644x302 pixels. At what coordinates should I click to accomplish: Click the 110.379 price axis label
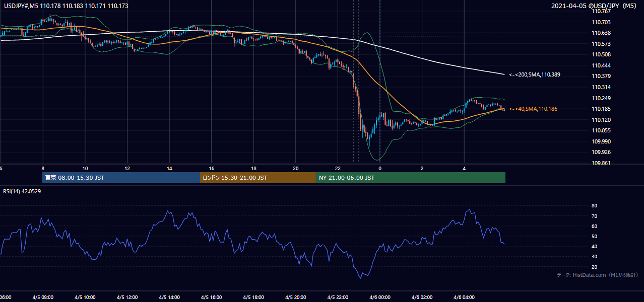click(x=602, y=76)
